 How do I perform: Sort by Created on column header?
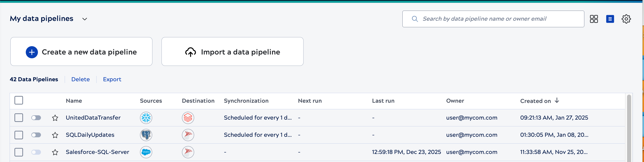click(535, 101)
